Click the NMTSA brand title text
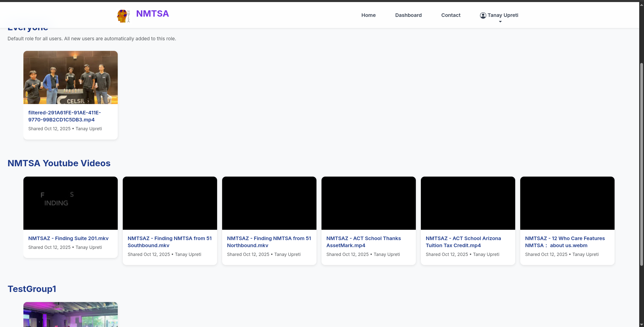Screen dimensions: 644x327 pyautogui.click(x=152, y=14)
